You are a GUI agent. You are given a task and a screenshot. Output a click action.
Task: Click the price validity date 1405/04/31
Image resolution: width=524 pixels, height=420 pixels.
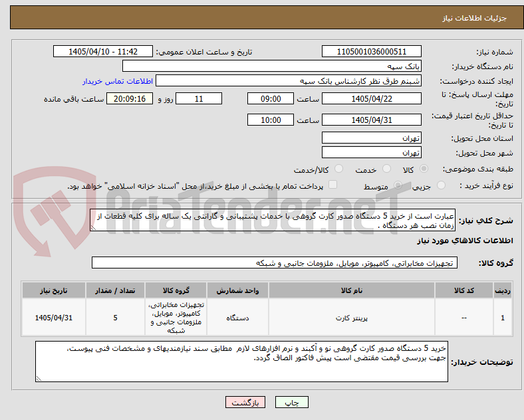point(371,120)
